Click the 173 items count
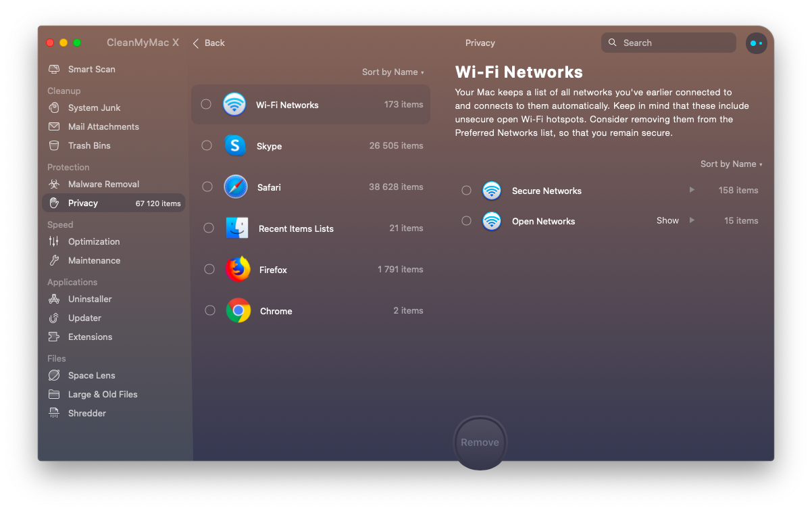The image size is (812, 511). [x=404, y=104]
